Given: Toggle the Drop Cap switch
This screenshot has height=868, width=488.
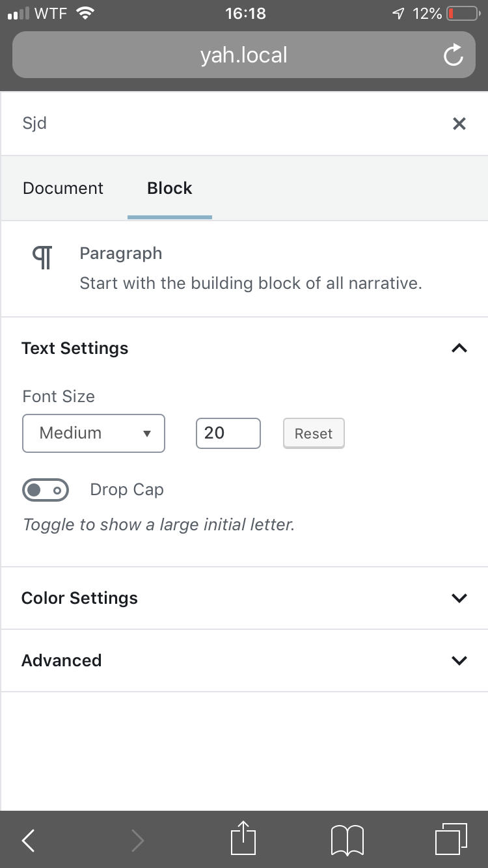Looking at the screenshot, I should click(46, 490).
